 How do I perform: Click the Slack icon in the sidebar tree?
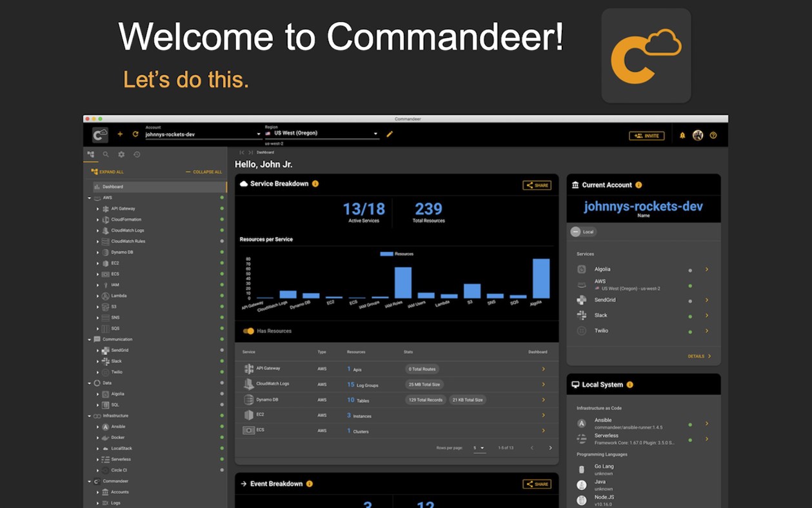coord(106,361)
